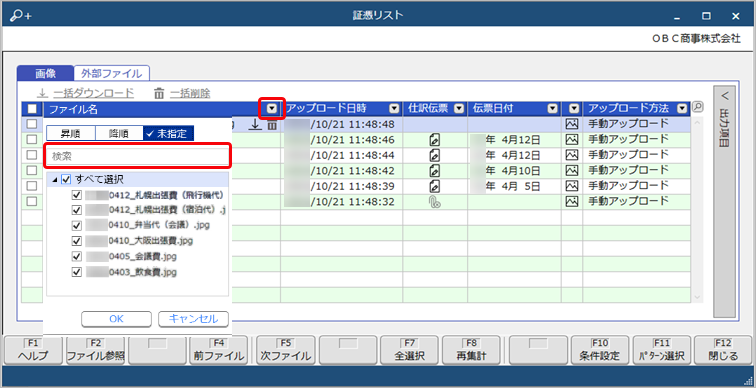Uncheck 0403_飲食費.jpg filter item
The image size is (756, 388).
point(76,272)
